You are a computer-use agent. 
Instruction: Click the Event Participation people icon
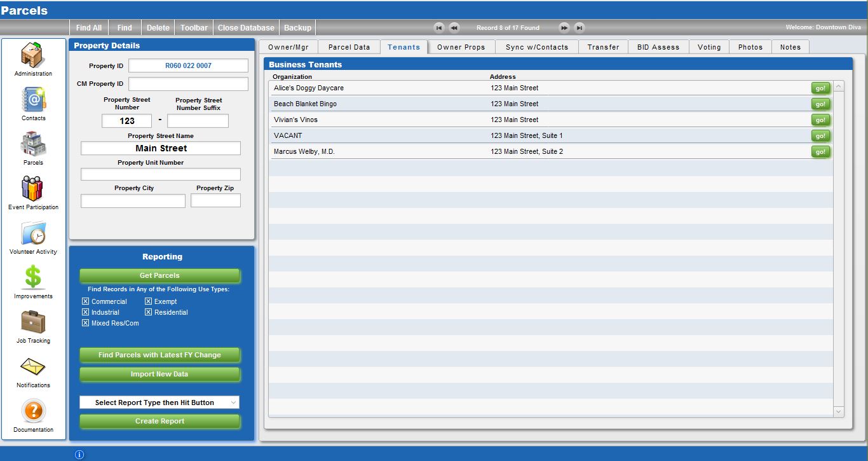click(x=33, y=189)
